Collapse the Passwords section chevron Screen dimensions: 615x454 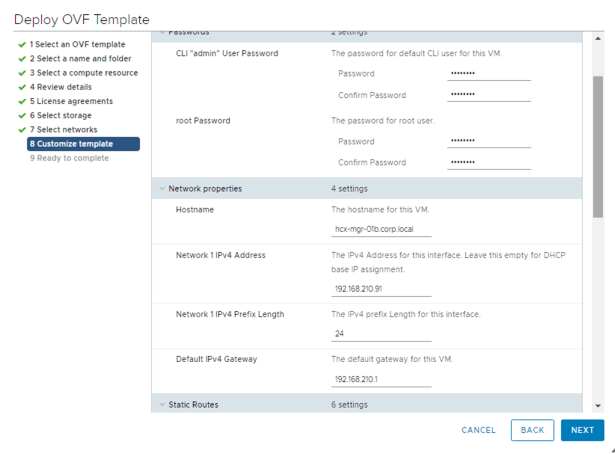point(162,33)
